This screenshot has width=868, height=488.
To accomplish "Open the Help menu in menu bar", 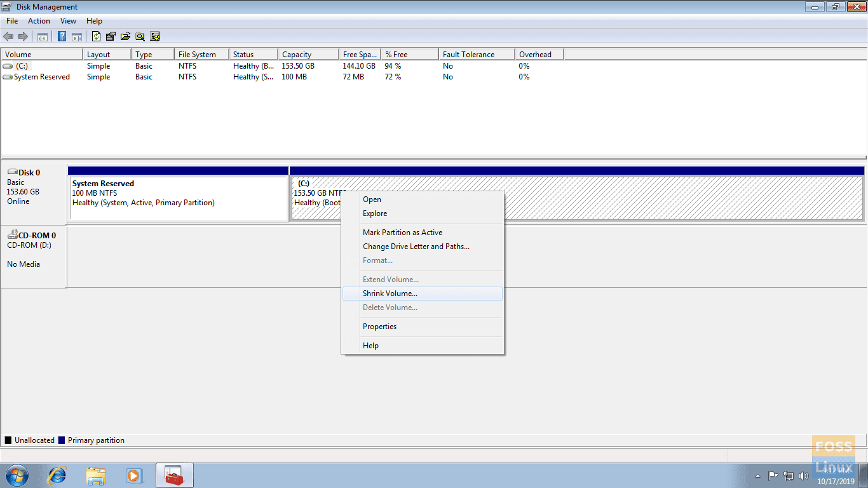I will coord(94,21).
